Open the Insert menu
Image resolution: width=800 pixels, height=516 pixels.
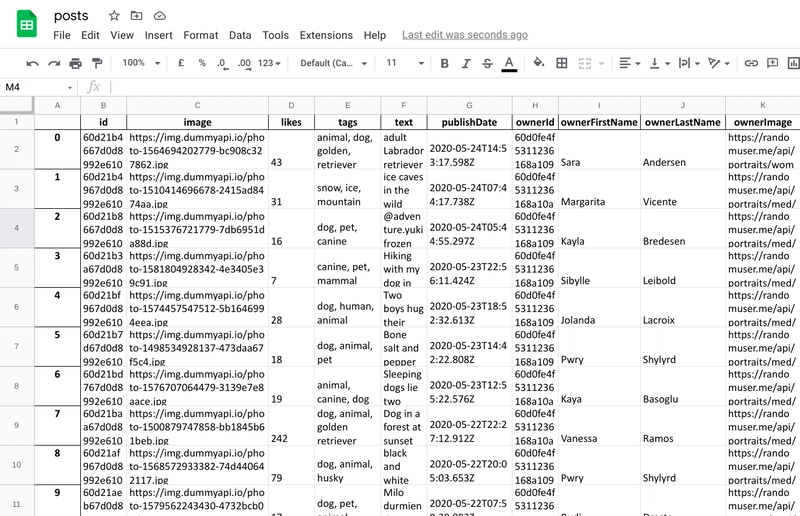pos(159,35)
